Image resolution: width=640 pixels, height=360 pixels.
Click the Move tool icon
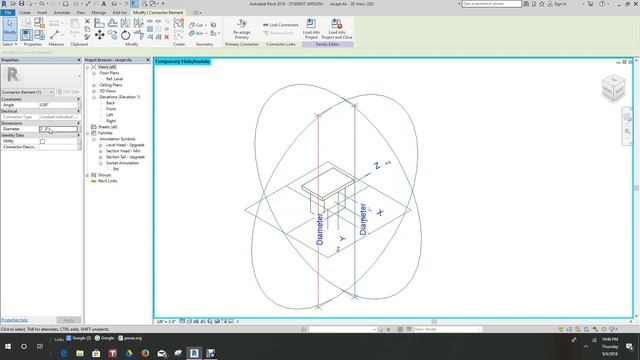click(x=99, y=36)
